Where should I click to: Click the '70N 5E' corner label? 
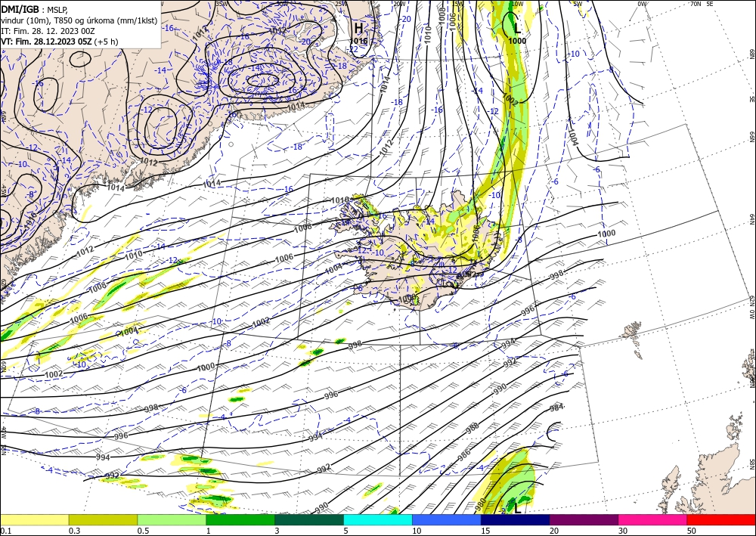[702, 3]
